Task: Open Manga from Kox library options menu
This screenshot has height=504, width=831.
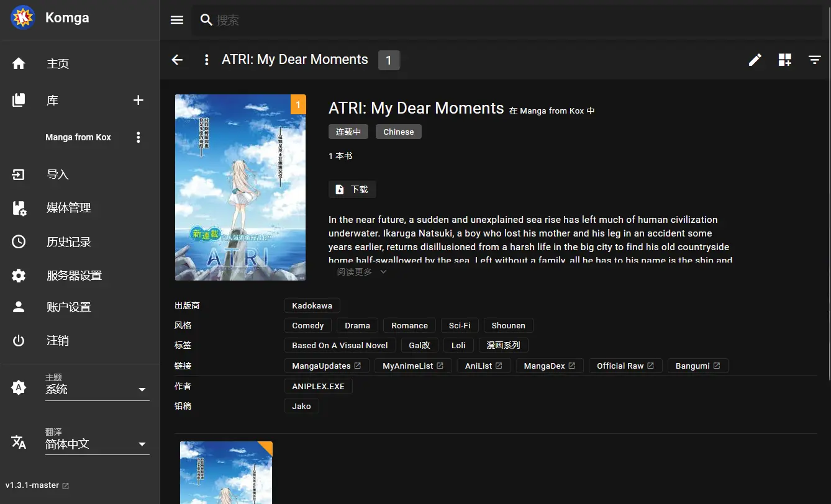Action: tap(138, 137)
